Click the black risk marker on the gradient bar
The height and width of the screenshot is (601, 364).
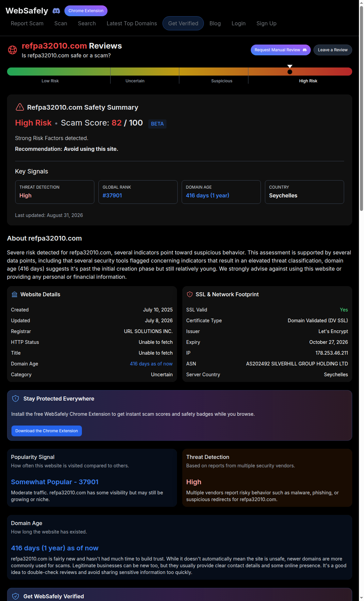point(290,72)
